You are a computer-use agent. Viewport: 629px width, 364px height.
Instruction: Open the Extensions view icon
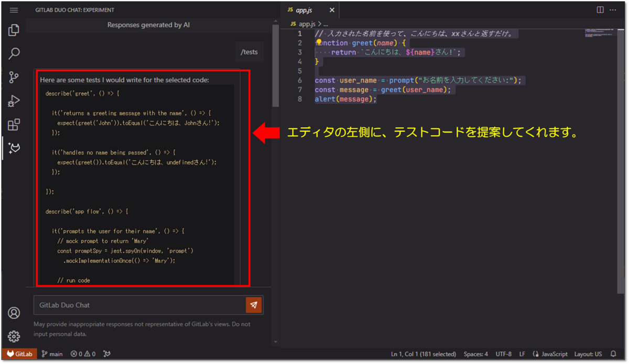point(14,125)
